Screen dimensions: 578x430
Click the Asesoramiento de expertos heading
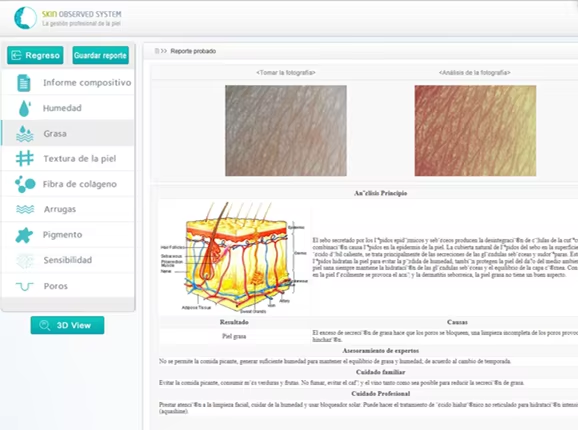click(381, 350)
